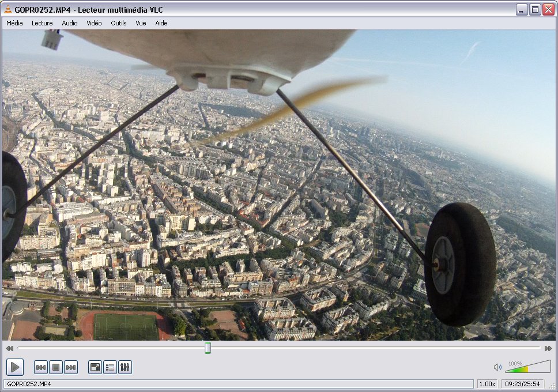Click the seek bar position handle
The width and height of the screenshot is (558, 392).
(x=208, y=348)
